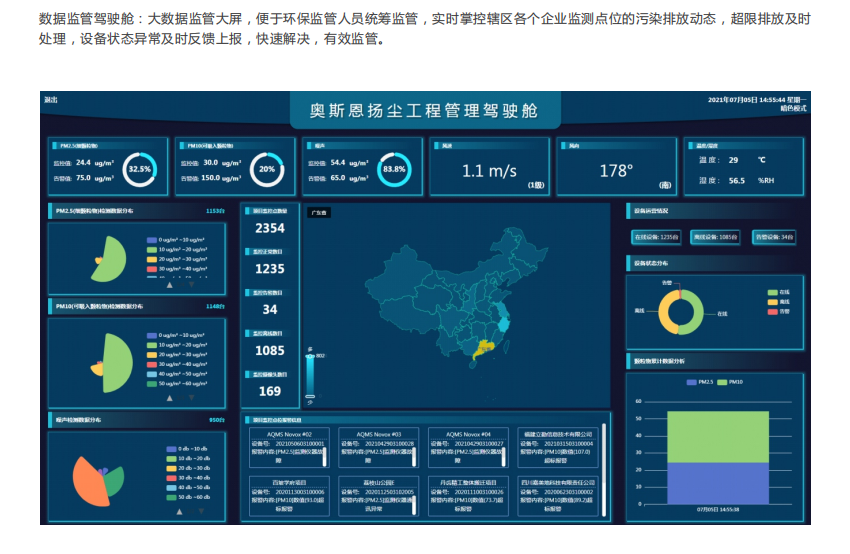Screen dimensions: 850x554
Task: Click PM10 legend previous-page up arrow
Action: click(170, 398)
